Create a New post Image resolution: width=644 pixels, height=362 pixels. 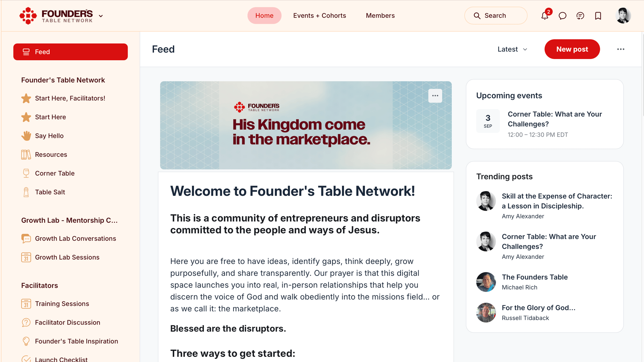pyautogui.click(x=572, y=49)
